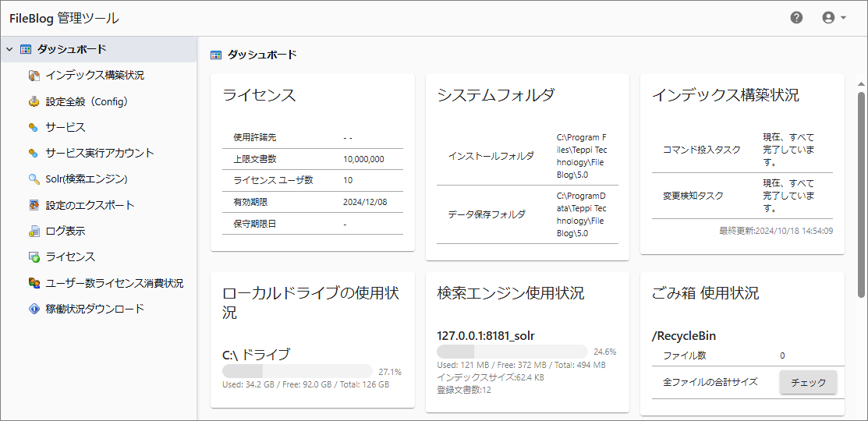The width and height of the screenshot is (868, 421).
Task: Open the user account menu
Action: click(x=834, y=18)
